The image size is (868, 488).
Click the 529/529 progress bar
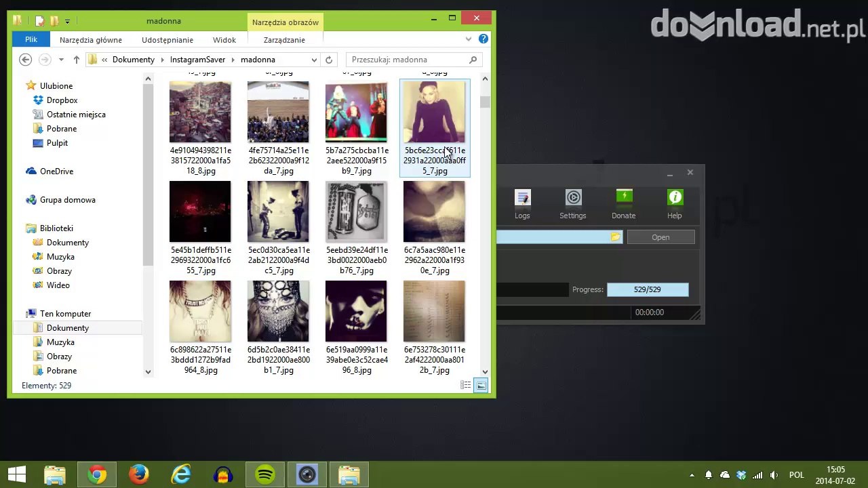(647, 289)
